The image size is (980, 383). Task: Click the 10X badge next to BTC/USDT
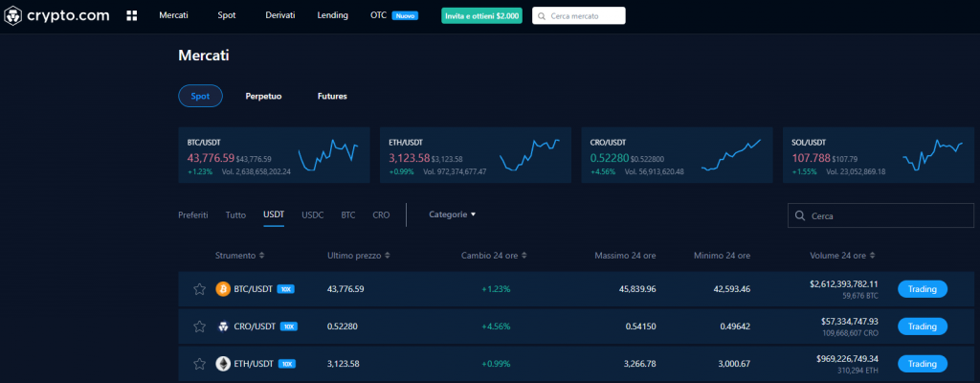285,289
